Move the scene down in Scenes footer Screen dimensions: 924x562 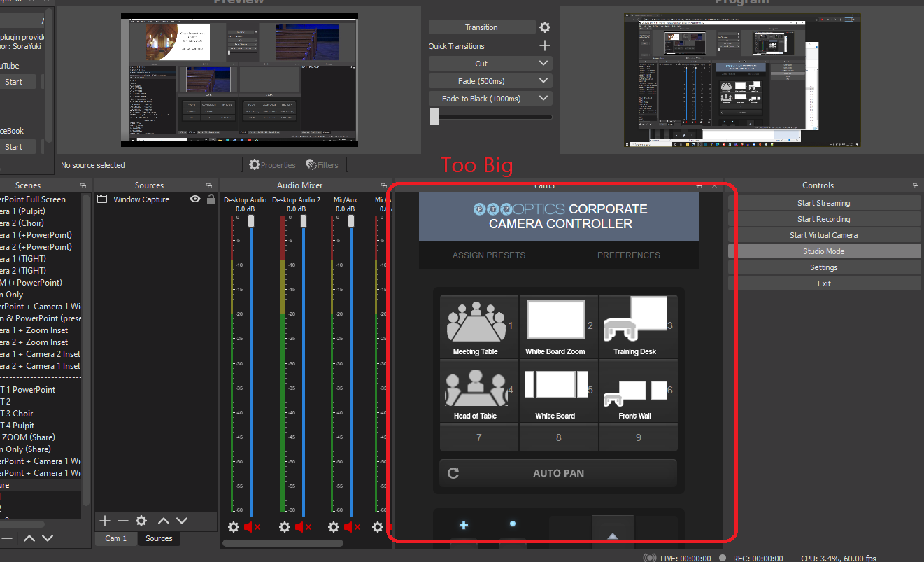coord(48,538)
